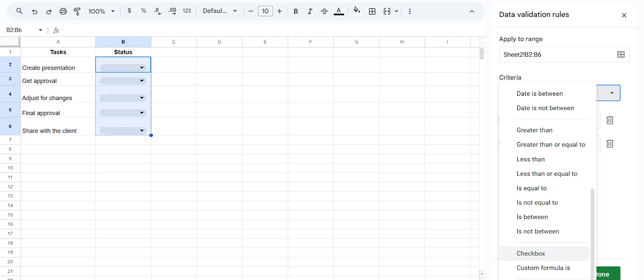Click the select data range grid icon
Viewport: 644px width, 280px height.
[621, 55]
